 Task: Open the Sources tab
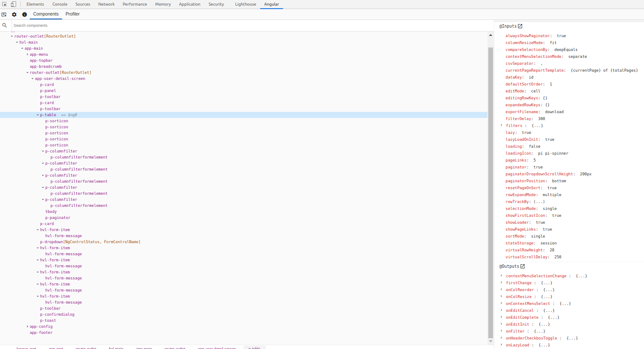click(x=83, y=4)
